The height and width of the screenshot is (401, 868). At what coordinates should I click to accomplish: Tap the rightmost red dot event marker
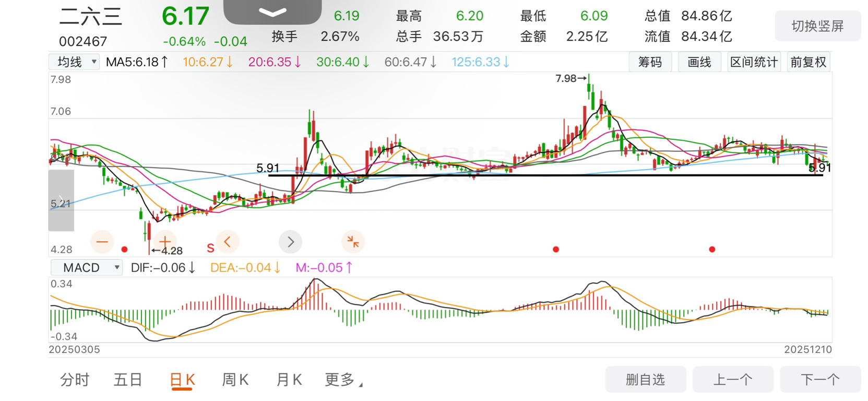point(712,250)
